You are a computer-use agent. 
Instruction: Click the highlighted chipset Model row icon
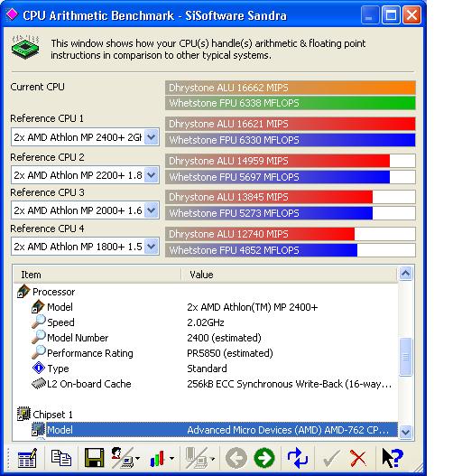(x=38, y=430)
